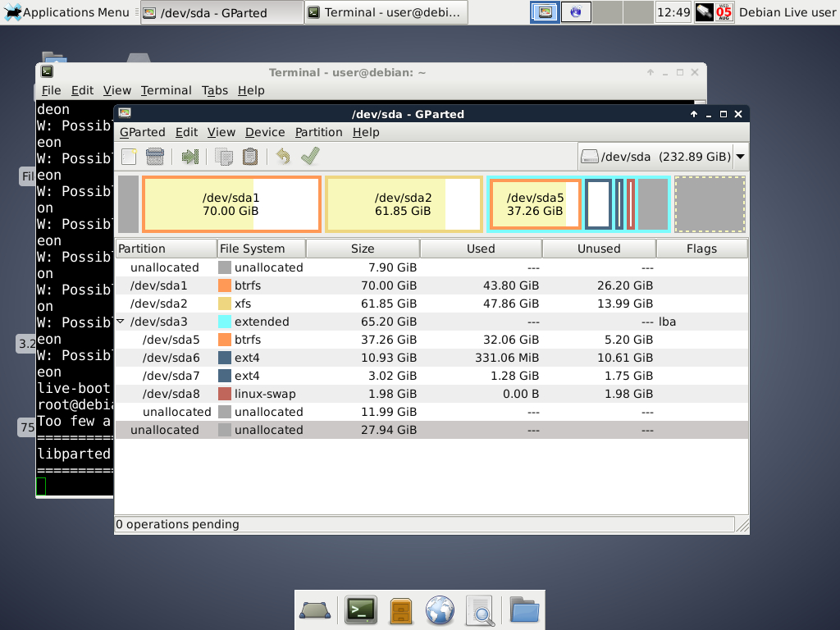Click the Delete partition toolbar icon

click(155, 157)
